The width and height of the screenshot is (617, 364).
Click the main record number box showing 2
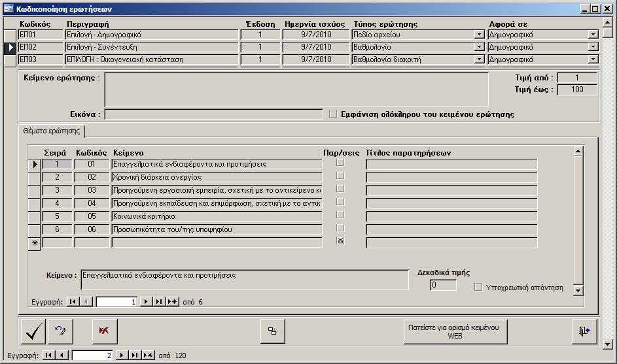(92, 356)
